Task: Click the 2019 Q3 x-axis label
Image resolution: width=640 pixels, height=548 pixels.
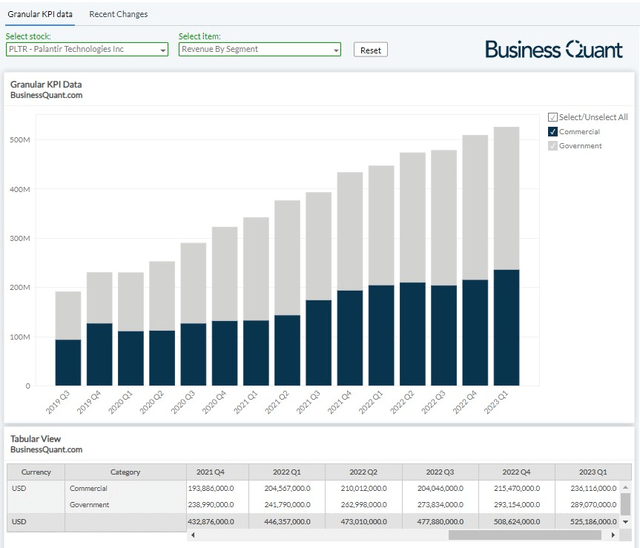Action: [x=58, y=402]
